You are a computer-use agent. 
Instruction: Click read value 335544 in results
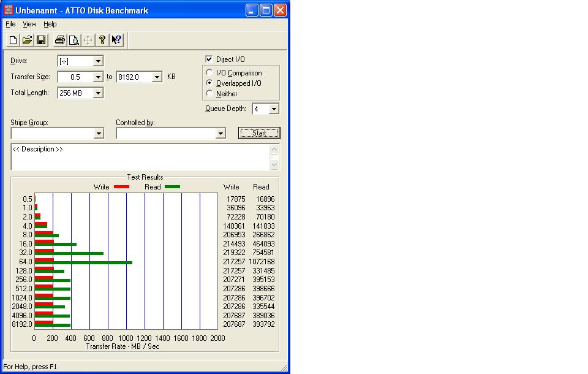tap(263, 307)
